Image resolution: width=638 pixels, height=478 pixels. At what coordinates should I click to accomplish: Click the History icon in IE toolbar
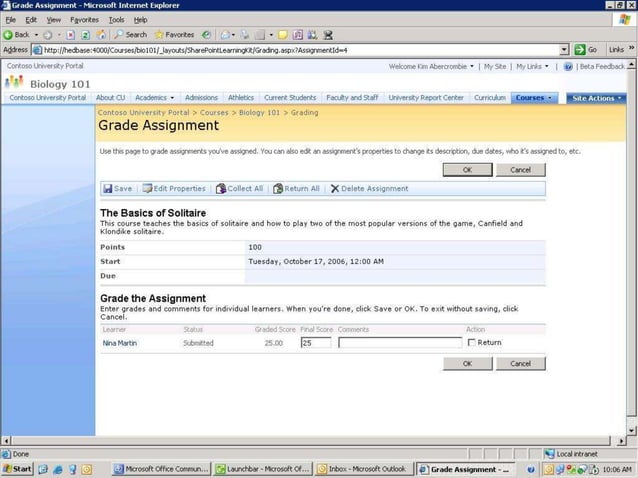pos(207,35)
